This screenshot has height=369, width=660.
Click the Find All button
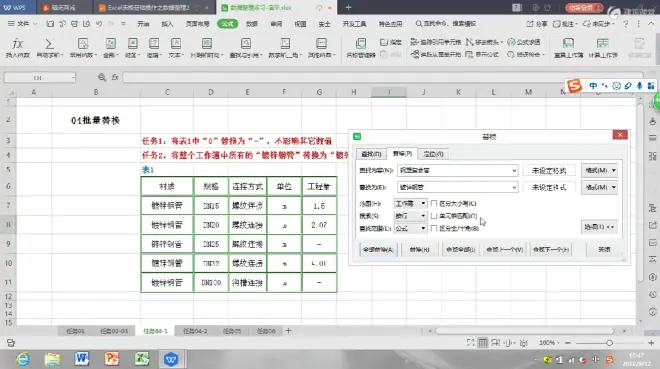coord(460,250)
